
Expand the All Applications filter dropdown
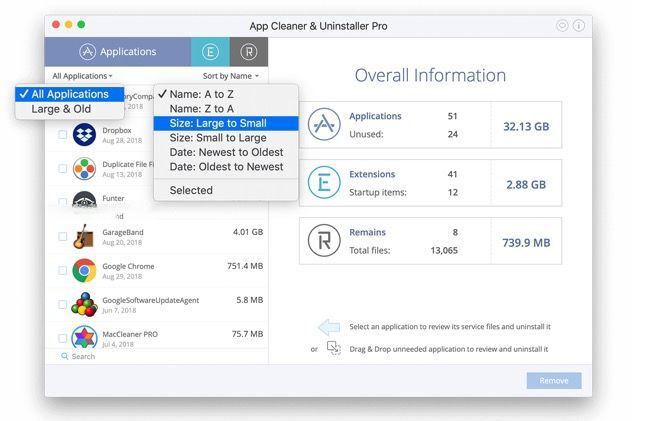pos(82,76)
